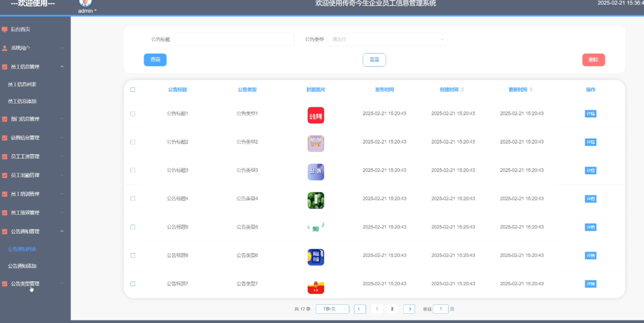The image size is (644, 323).
Task: Click the 系统用户 person icon
Action: tap(5, 48)
